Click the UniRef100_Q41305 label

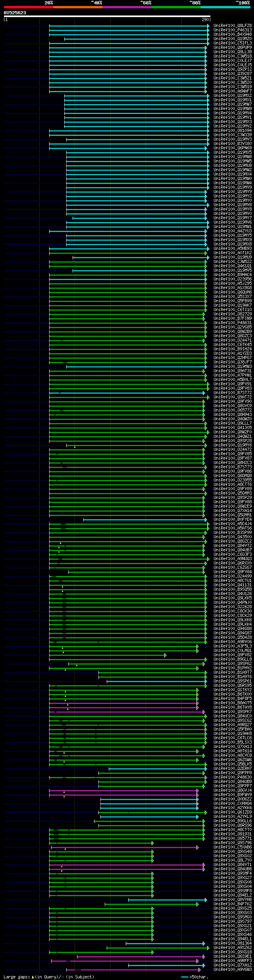(x=233, y=427)
